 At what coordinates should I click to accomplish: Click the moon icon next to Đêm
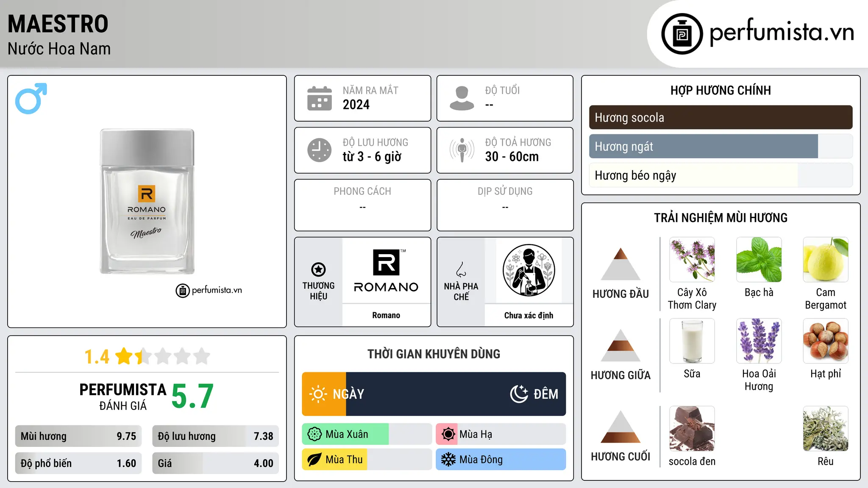(519, 394)
